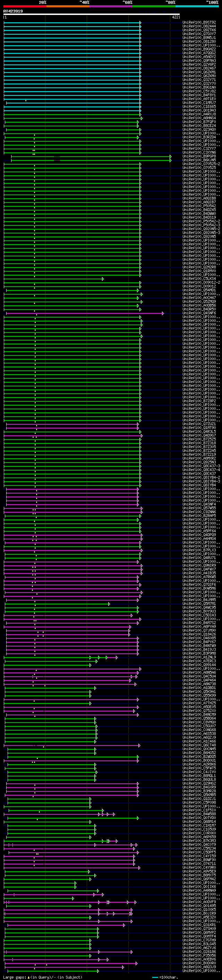Select hit label UniRef100_Q29HG2

199,783
